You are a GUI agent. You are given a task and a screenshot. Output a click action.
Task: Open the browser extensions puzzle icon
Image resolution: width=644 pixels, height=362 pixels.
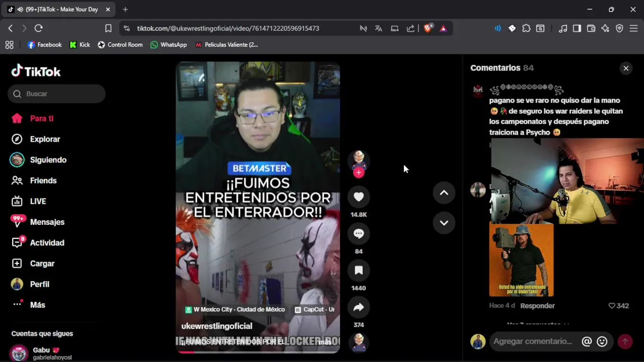coord(526,28)
